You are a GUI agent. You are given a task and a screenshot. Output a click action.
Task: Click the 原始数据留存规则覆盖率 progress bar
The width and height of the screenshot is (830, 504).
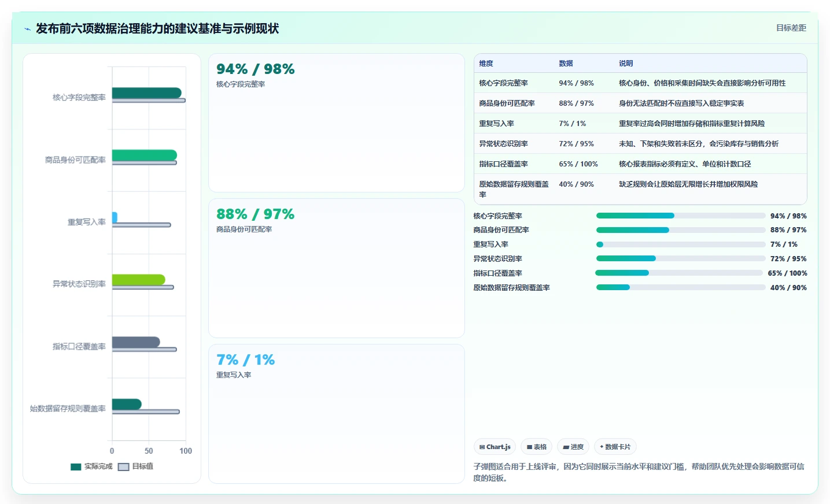coord(681,287)
